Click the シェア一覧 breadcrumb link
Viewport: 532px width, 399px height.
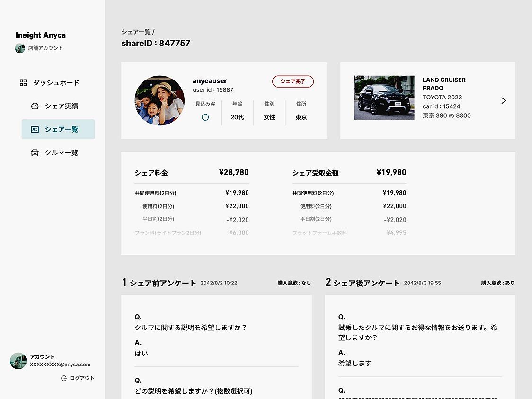click(x=136, y=32)
